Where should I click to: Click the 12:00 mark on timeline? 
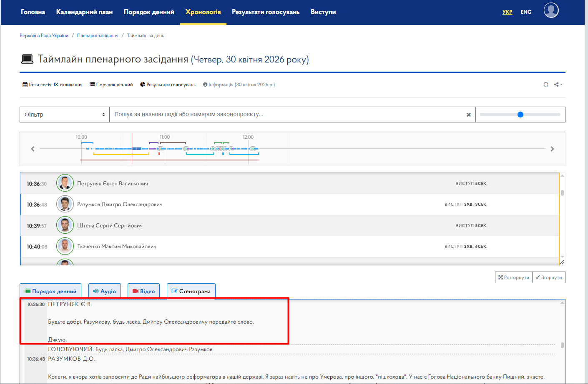click(248, 137)
